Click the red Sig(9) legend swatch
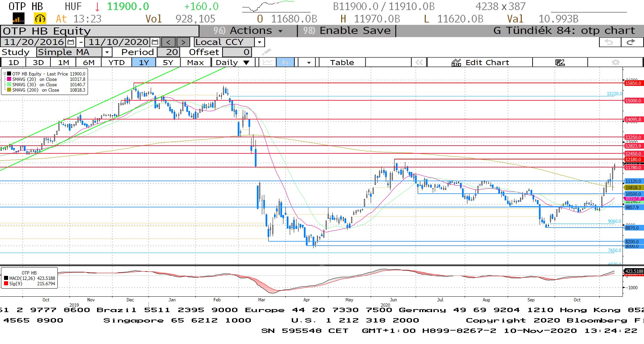644x344 pixels. point(6,284)
